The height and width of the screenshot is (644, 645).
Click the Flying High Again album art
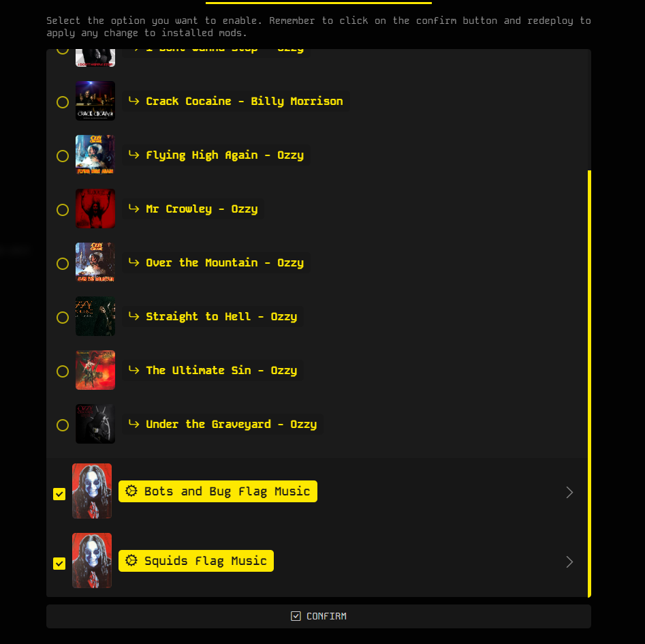point(95,155)
